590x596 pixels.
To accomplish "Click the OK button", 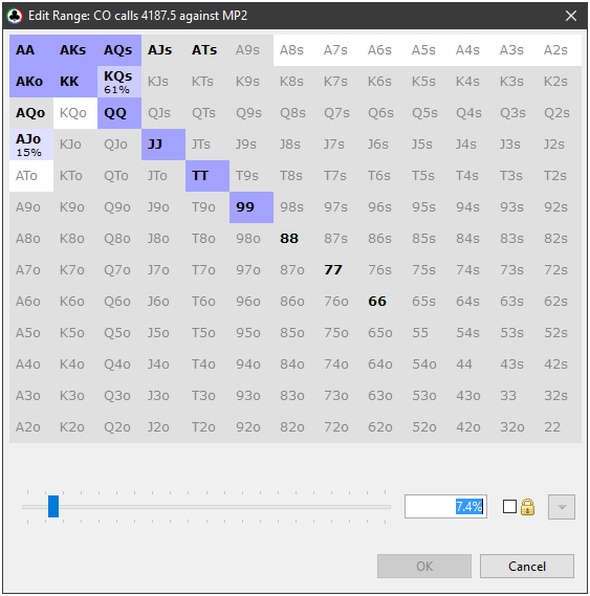I will point(424,566).
